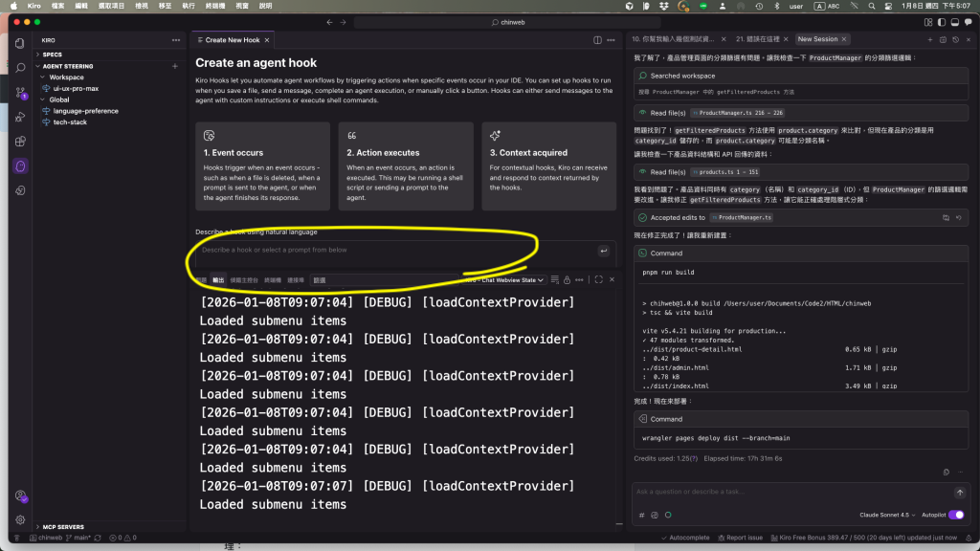The width and height of the screenshot is (980, 551).
Task: Toggle Autocomplete in status bar
Action: point(685,538)
